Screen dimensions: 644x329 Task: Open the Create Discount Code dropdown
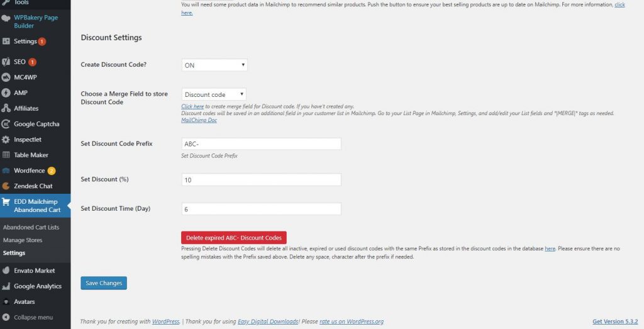pyautogui.click(x=214, y=65)
